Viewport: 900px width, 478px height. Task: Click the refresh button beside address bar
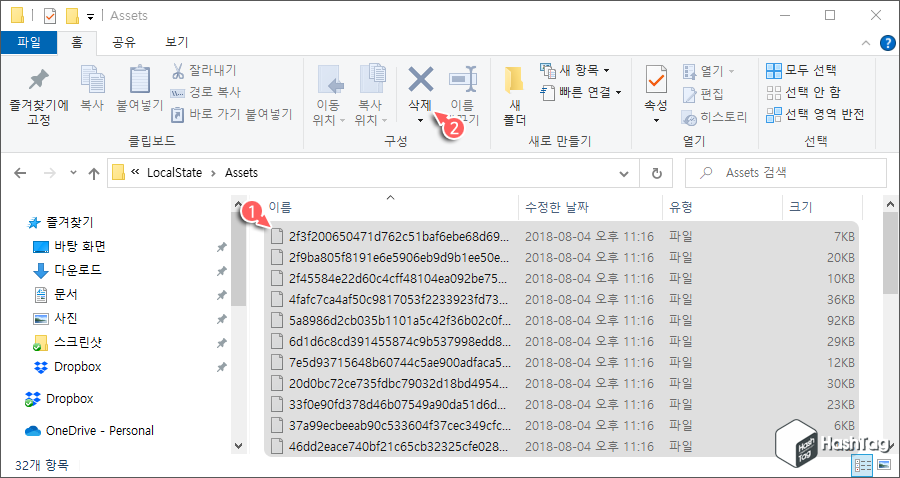[x=657, y=173]
